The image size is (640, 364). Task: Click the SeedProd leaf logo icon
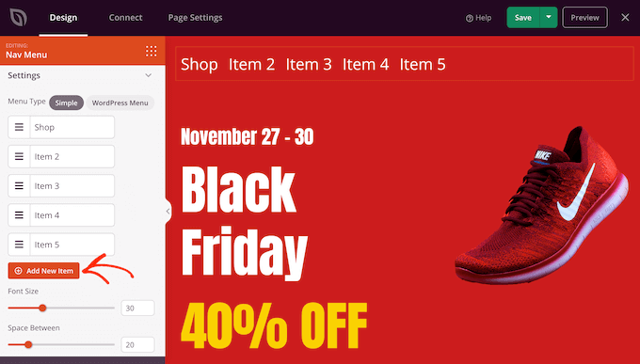(x=19, y=18)
